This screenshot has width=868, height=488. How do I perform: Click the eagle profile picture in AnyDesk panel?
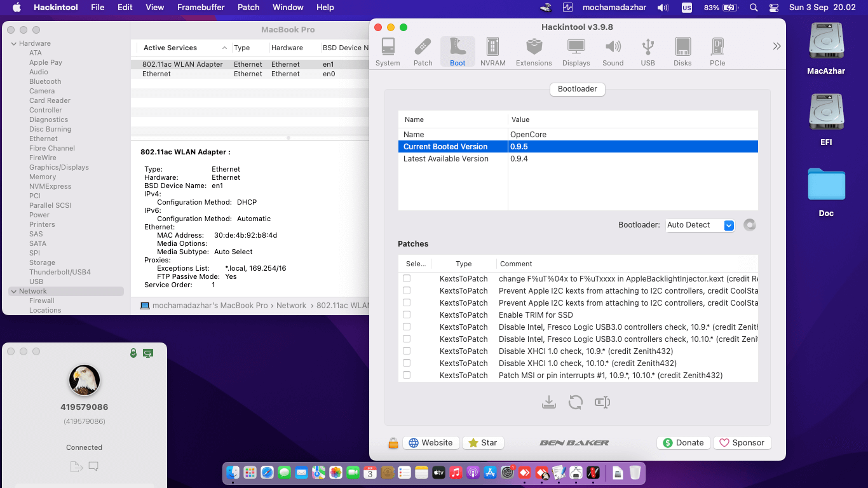85,380
